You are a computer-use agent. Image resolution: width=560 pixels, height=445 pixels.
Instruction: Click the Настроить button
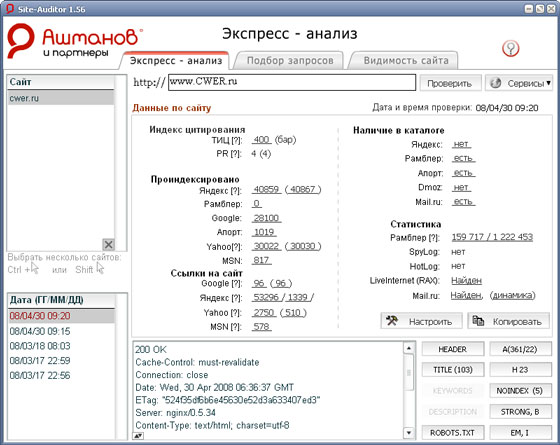coord(421,321)
